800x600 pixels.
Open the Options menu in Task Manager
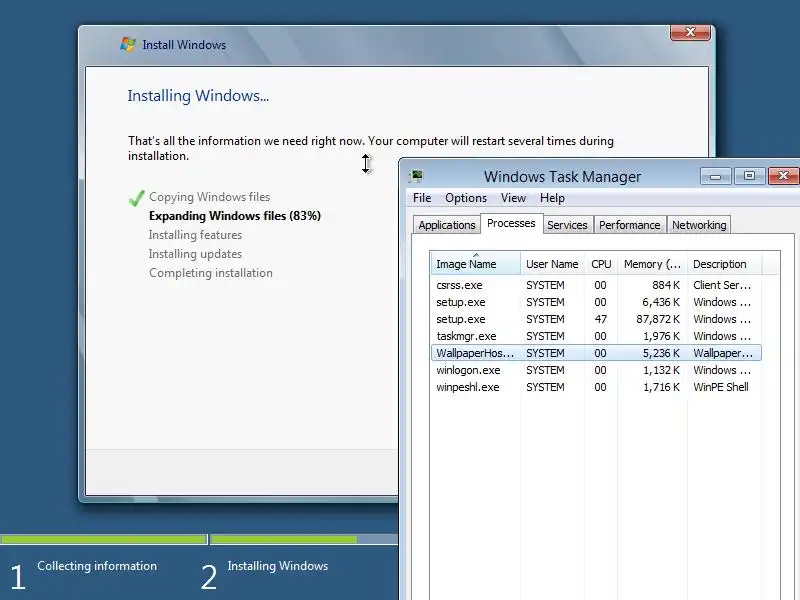point(466,198)
